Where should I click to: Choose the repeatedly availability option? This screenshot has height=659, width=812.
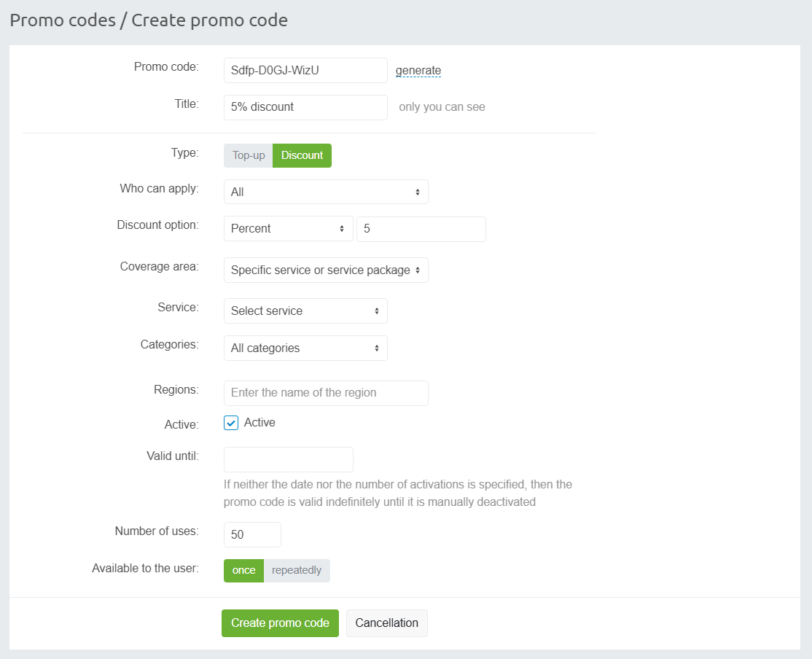297,570
